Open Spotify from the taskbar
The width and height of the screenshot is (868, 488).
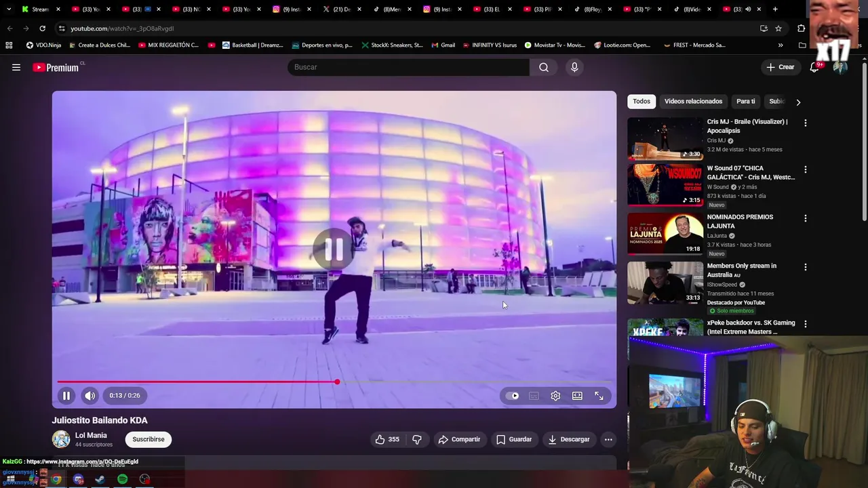pos(122,479)
